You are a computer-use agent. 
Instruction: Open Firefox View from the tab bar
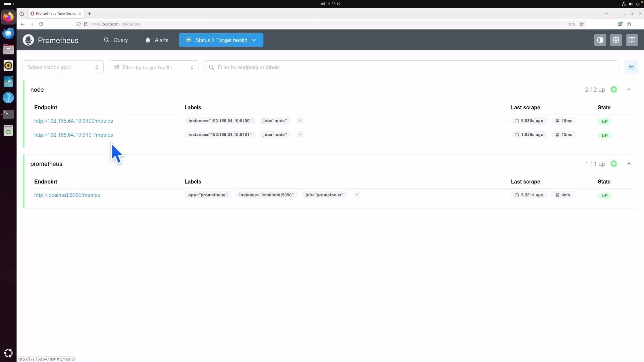point(21,14)
